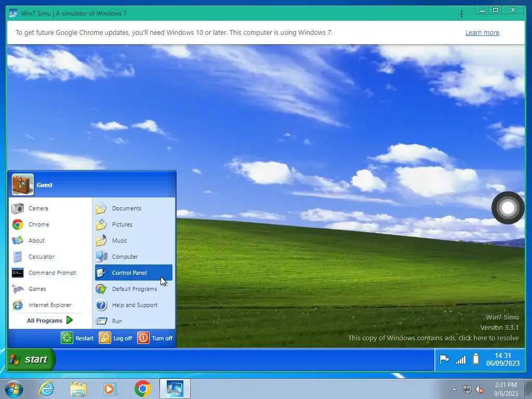Click the Guest user avatar picture
This screenshot has height=399, width=532.
click(23, 184)
